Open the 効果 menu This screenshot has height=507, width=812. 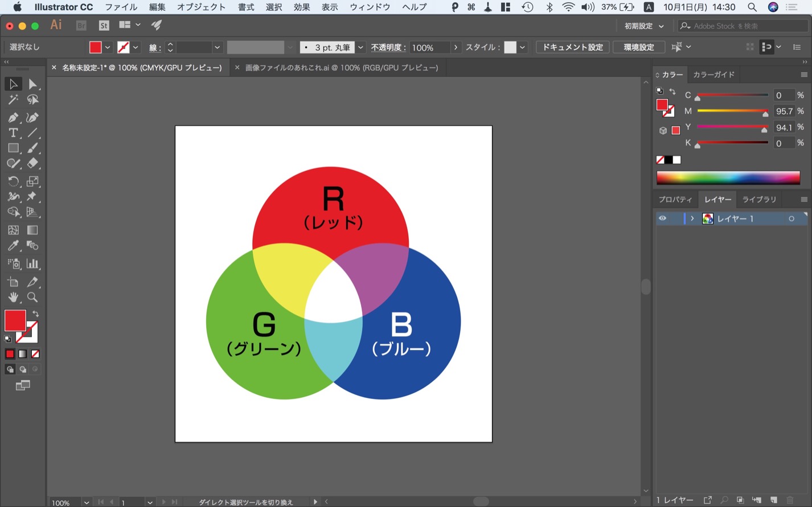(302, 7)
